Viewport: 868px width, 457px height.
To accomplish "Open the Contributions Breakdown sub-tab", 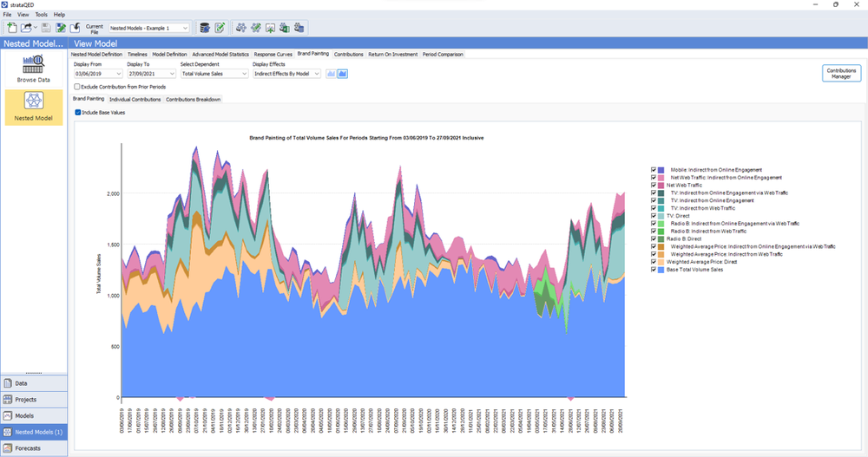I will 194,100.
